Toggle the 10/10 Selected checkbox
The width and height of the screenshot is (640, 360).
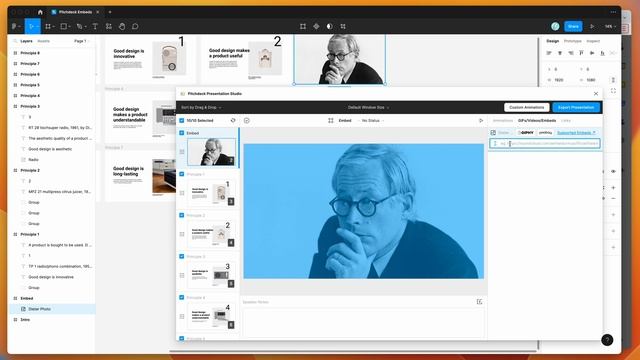pyautogui.click(x=182, y=120)
